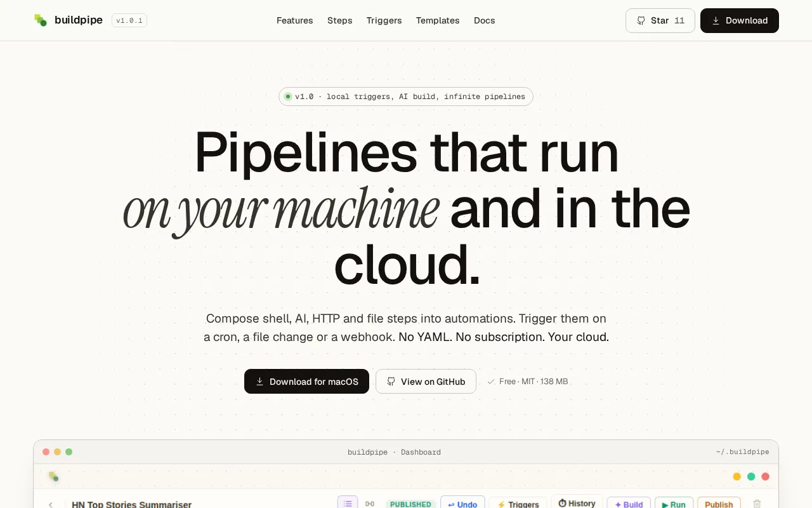The image size is (812, 508).
Task: Click HN Top Stories Summariser title
Action: 132,504
